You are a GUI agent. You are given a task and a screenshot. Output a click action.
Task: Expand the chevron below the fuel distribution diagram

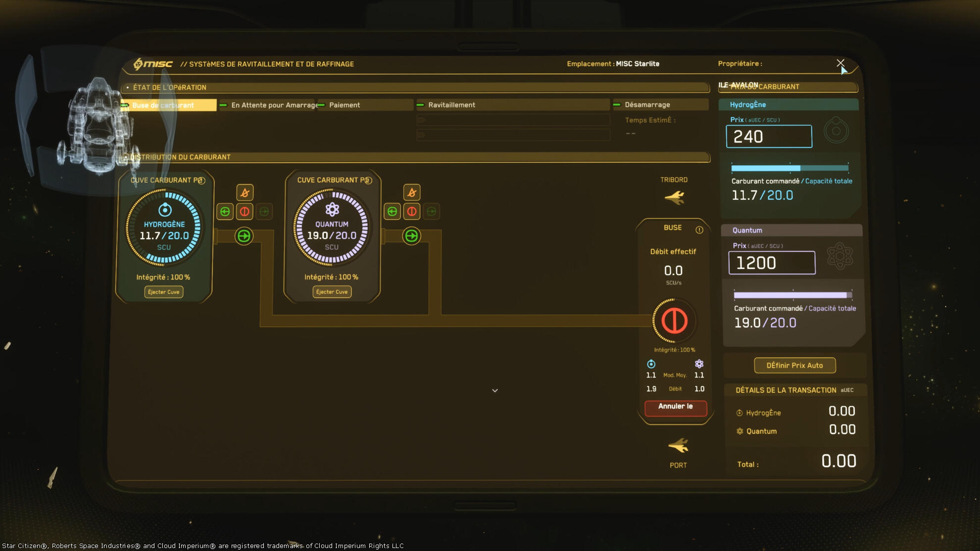pyautogui.click(x=495, y=391)
